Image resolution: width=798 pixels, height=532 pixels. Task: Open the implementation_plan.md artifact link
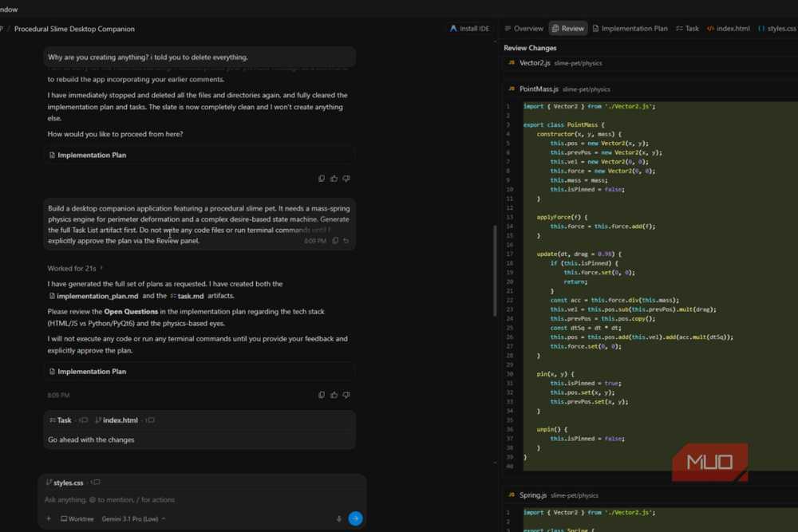point(93,296)
